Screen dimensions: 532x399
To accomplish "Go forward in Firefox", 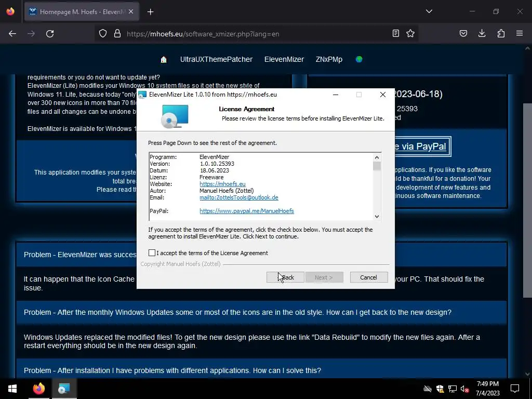I will pyautogui.click(x=31, y=34).
